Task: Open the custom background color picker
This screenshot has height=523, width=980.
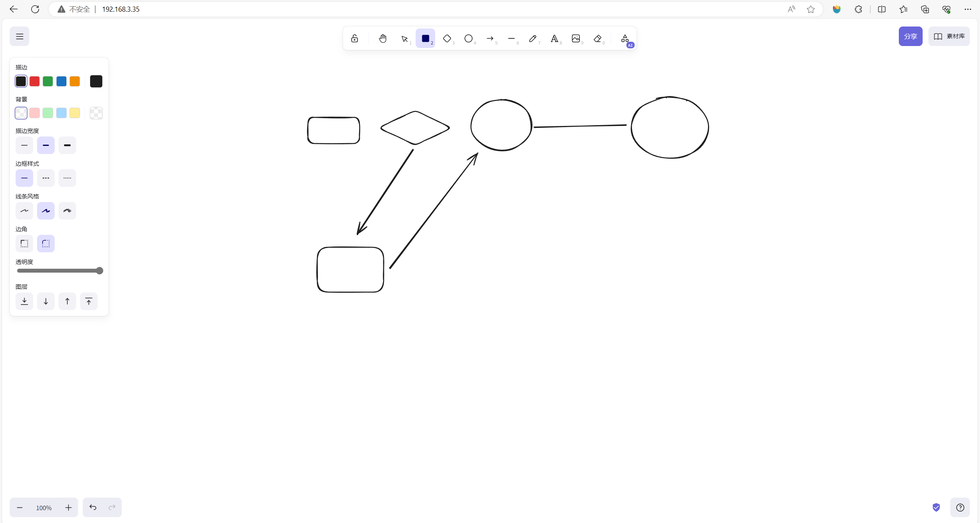Action: pos(96,113)
